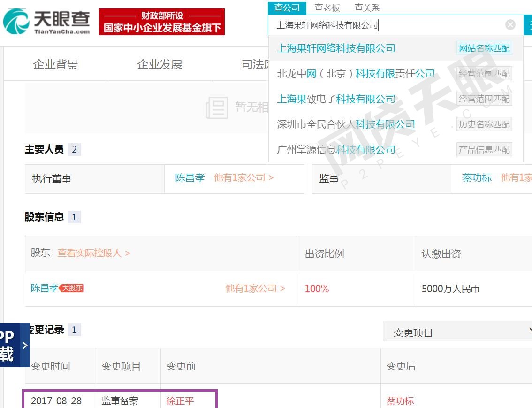Click the 股东信息 count badge 1
Image resolution: width=532 pixels, height=408 pixels.
pyautogui.click(x=74, y=217)
